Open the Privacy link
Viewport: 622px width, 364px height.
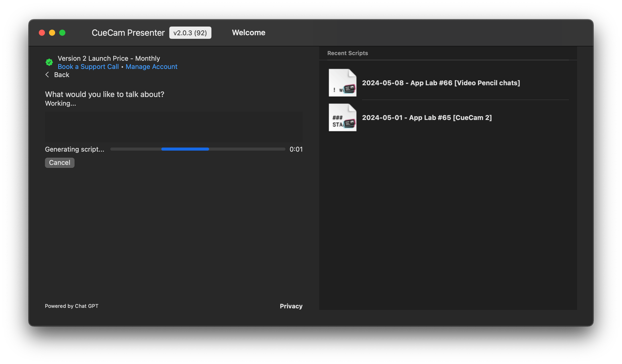[x=291, y=306]
